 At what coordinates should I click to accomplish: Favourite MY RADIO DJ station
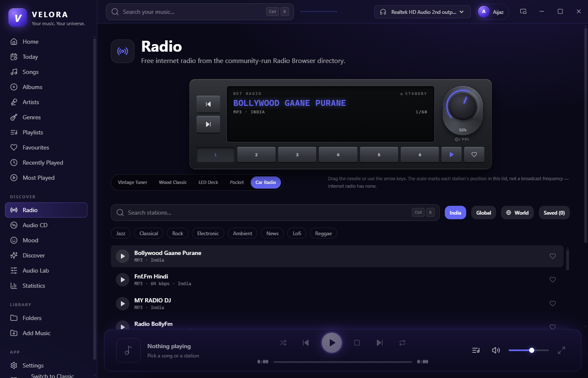[553, 304]
